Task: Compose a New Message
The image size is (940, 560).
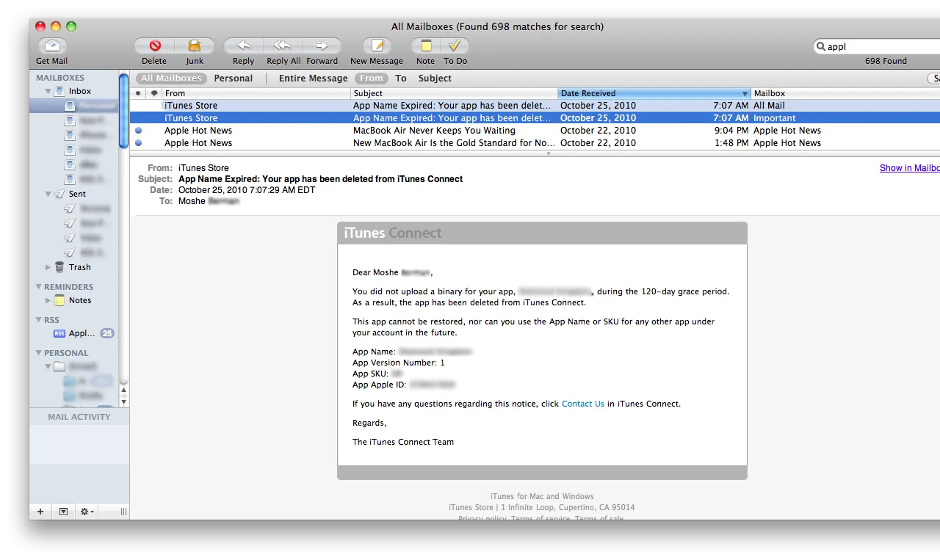Action: (377, 46)
